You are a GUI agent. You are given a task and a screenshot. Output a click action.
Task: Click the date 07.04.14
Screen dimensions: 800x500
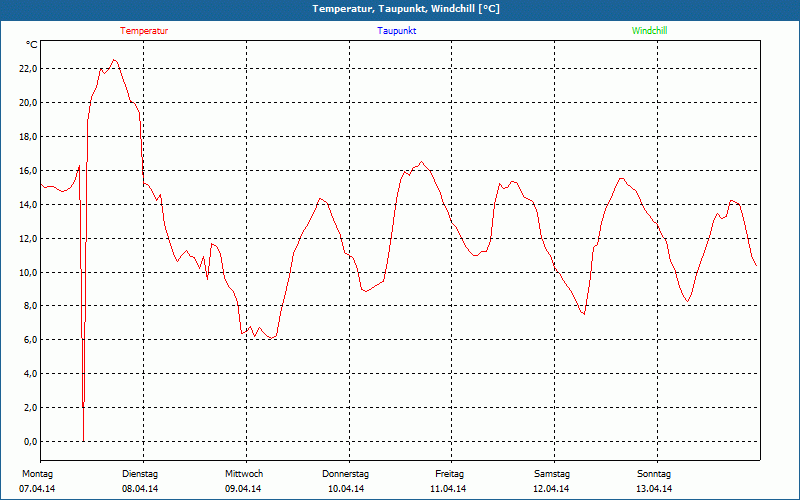(37, 489)
